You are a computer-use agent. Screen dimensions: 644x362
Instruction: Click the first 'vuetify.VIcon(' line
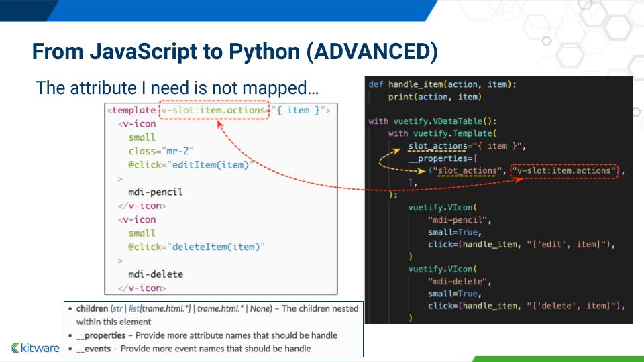pos(442,207)
